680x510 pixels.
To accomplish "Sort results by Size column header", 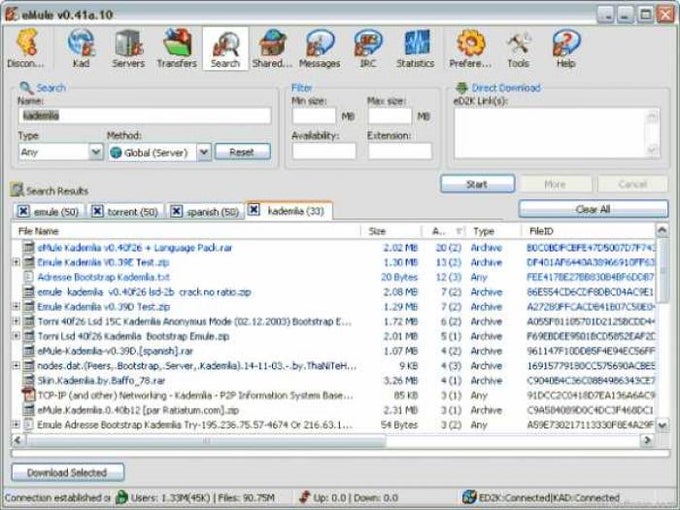I will (x=391, y=231).
